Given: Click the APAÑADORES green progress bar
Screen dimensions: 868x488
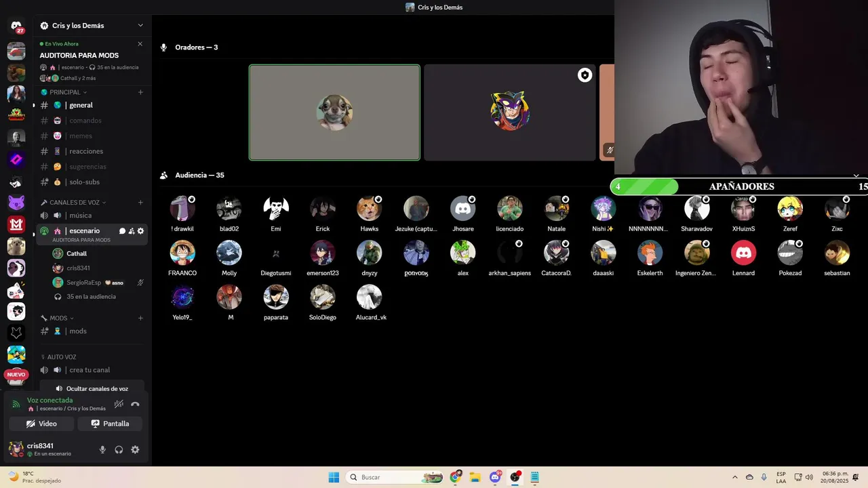Looking at the screenshot, I should pos(644,186).
